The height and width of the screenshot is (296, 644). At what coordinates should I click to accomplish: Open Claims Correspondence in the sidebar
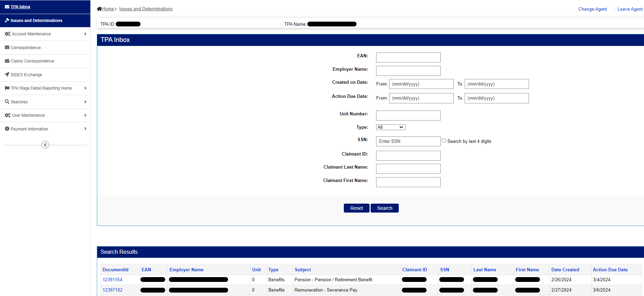[32, 61]
